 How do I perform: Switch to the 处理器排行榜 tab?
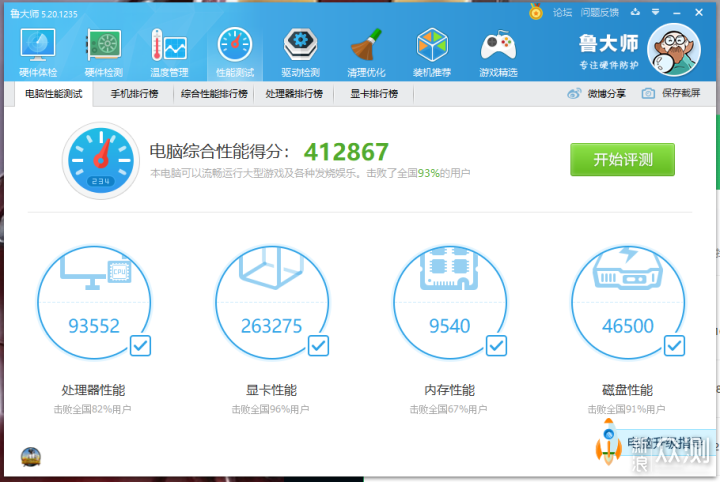[294, 94]
